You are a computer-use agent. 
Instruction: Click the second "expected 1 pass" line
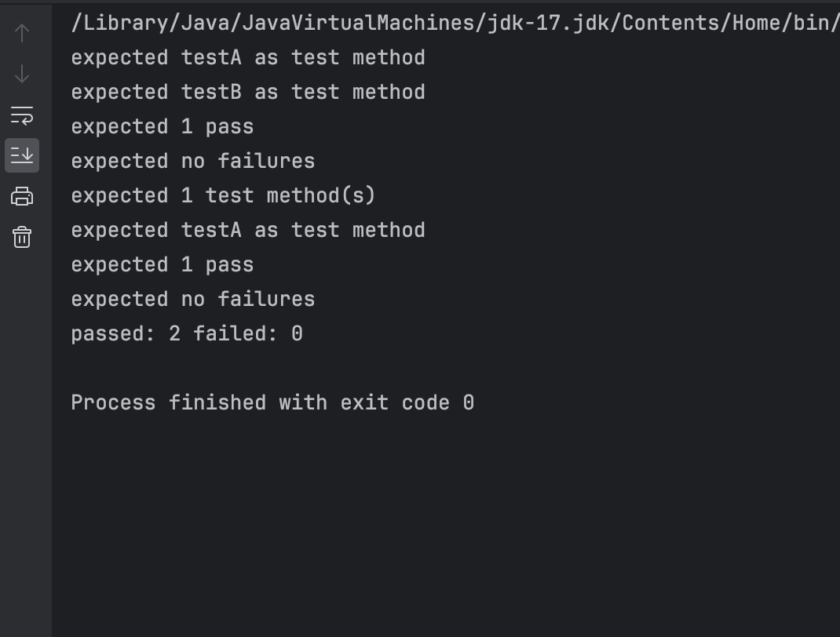tap(163, 265)
